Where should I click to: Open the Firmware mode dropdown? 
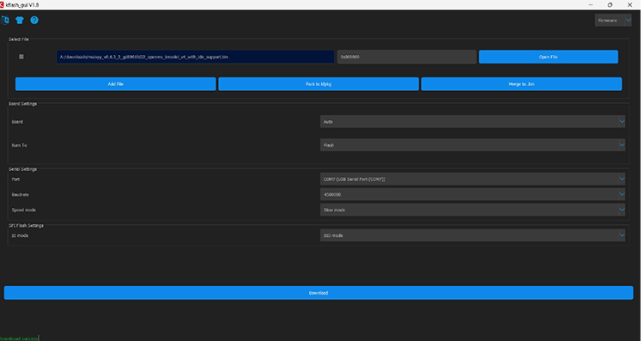tap(613, 20)
